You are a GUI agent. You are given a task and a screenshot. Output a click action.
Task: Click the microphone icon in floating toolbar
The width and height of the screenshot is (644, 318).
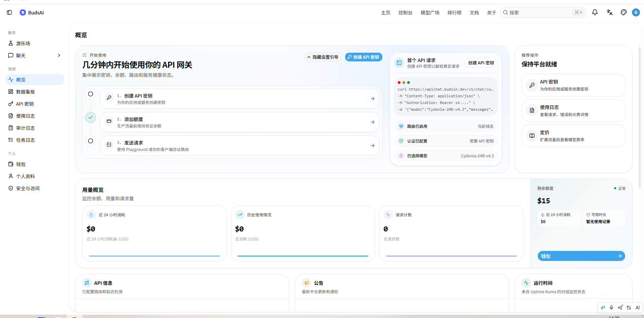pos(611,308)
